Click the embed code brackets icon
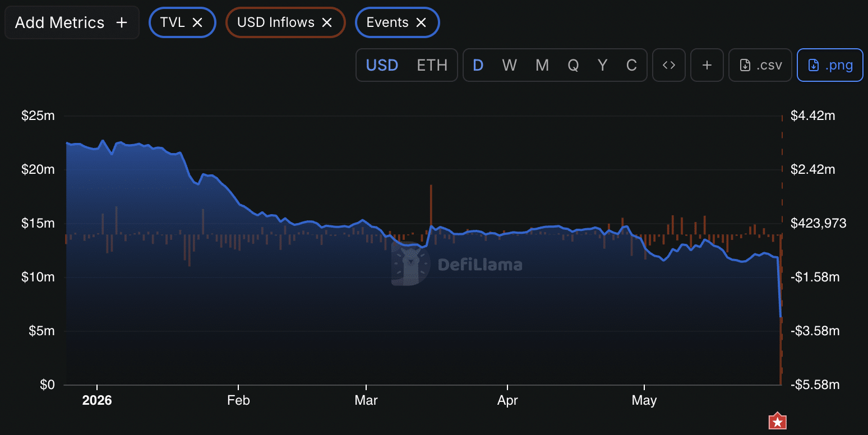Viewport: 868px width, 435px height. click(669, 65)
